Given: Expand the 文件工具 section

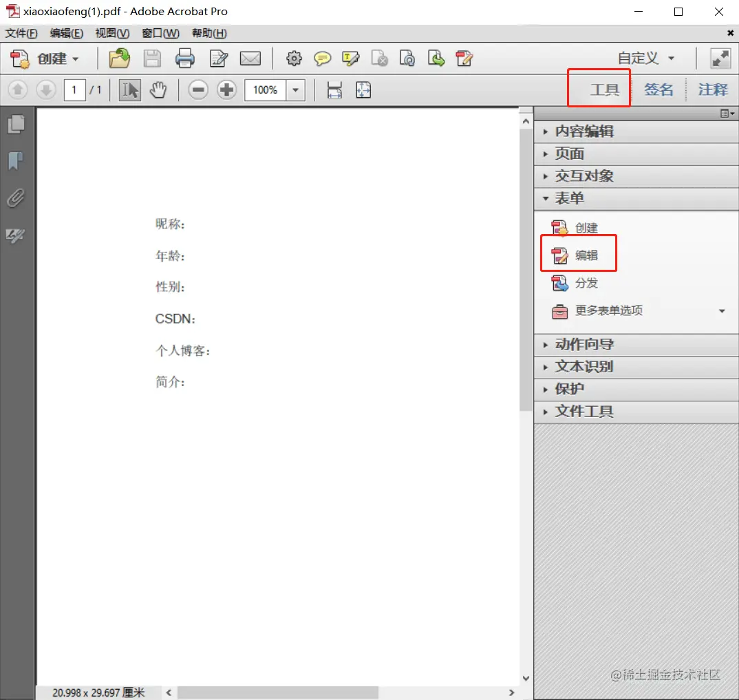Looking at the screenshot, I should pos(636,412).
